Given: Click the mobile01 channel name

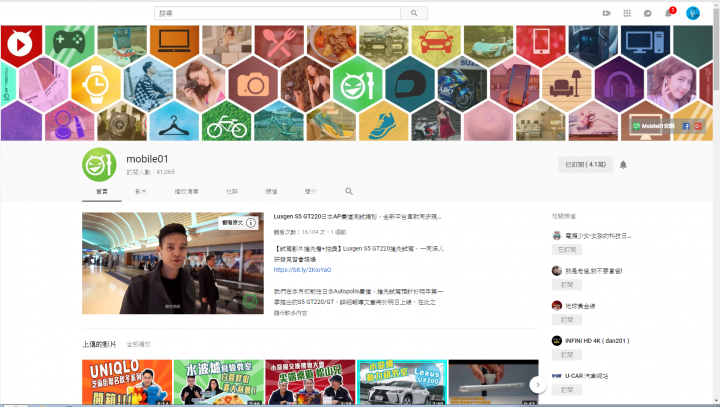Looking at the screenshot, I should pyautogui.click(x=147, y=159).
